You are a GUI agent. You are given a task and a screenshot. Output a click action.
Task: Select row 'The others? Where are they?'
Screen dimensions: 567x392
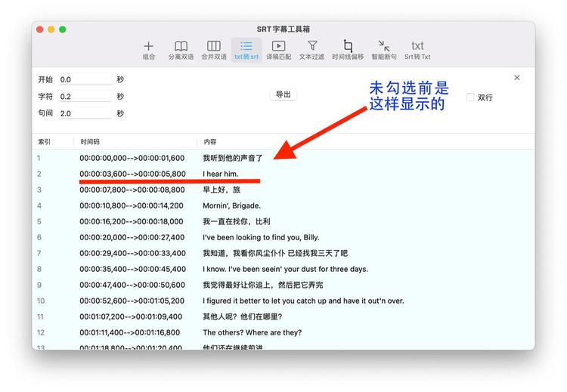tap(283, 333)
